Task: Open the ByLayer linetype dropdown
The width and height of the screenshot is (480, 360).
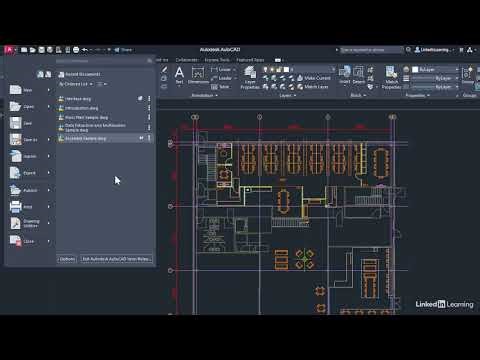Action: click(435, 87)
